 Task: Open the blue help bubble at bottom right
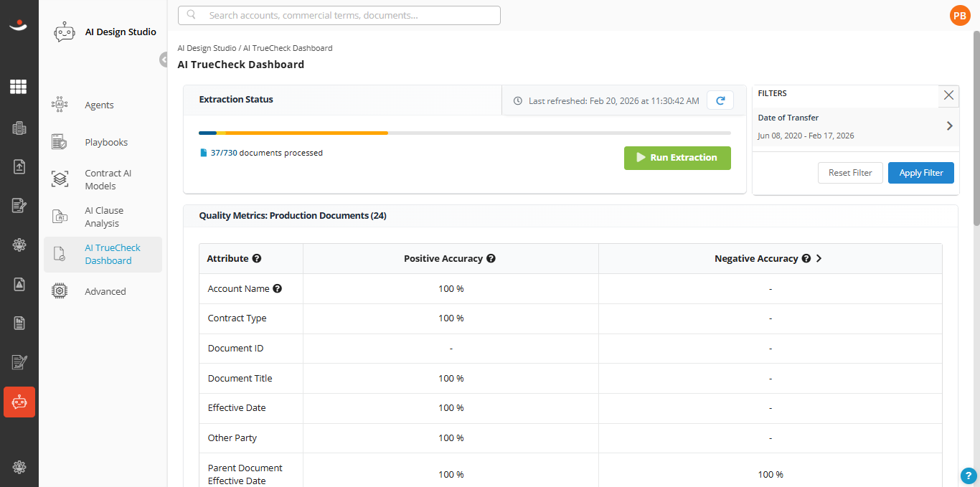(x=969, y=476)
